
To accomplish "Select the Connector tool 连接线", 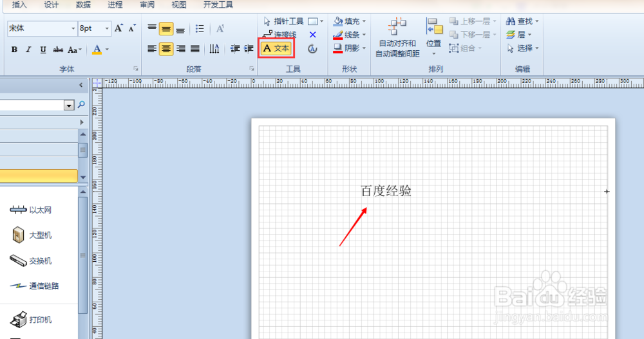I will click(x=279, y=35).
